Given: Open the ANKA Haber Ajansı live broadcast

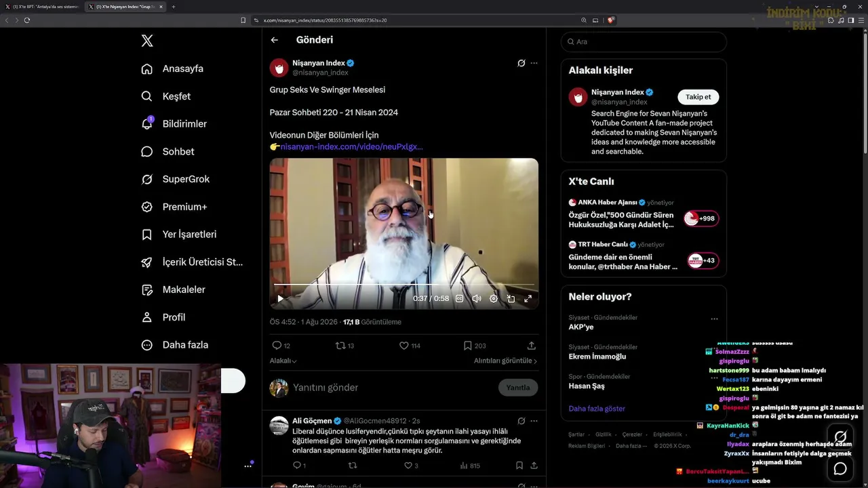Looking at the screenshot, I should [x=644, y=213].
